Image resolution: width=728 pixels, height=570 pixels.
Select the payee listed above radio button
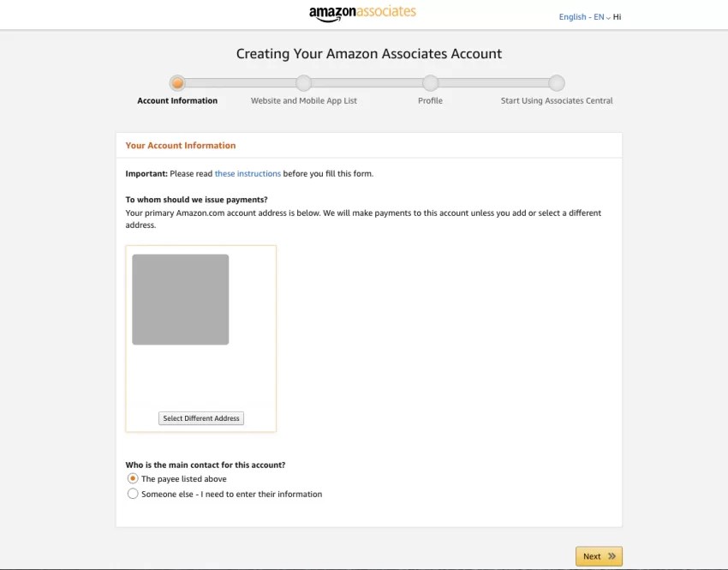pos(133,478)
